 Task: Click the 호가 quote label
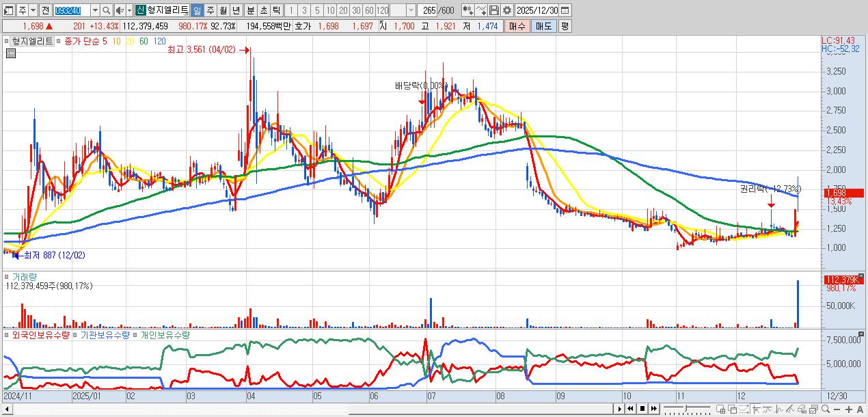click(x=303, y=26)
